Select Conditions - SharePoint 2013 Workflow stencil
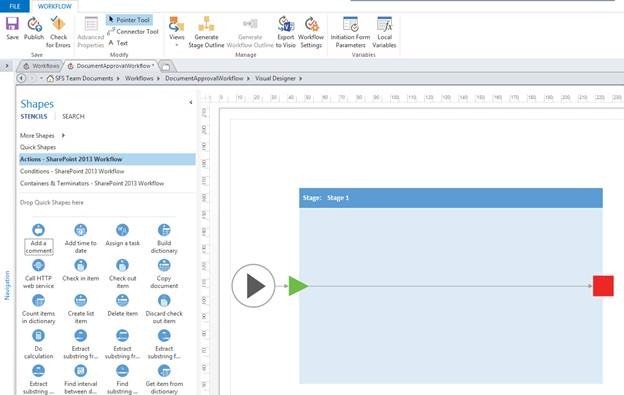 (72, 171)
